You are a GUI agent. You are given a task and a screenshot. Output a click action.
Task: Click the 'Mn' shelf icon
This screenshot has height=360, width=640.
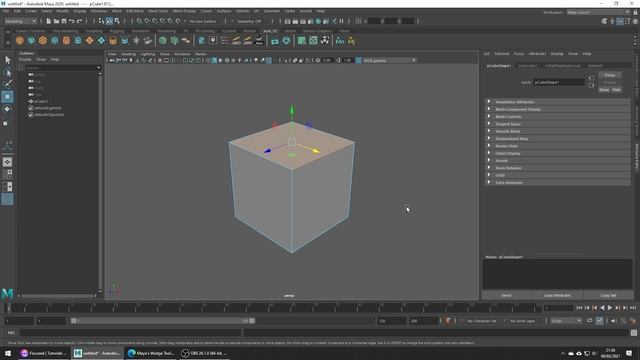coord(340,40)
